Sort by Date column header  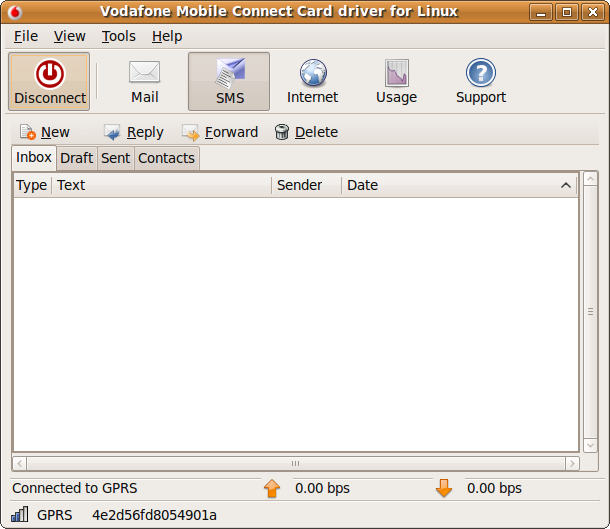(x=459, y=185)
